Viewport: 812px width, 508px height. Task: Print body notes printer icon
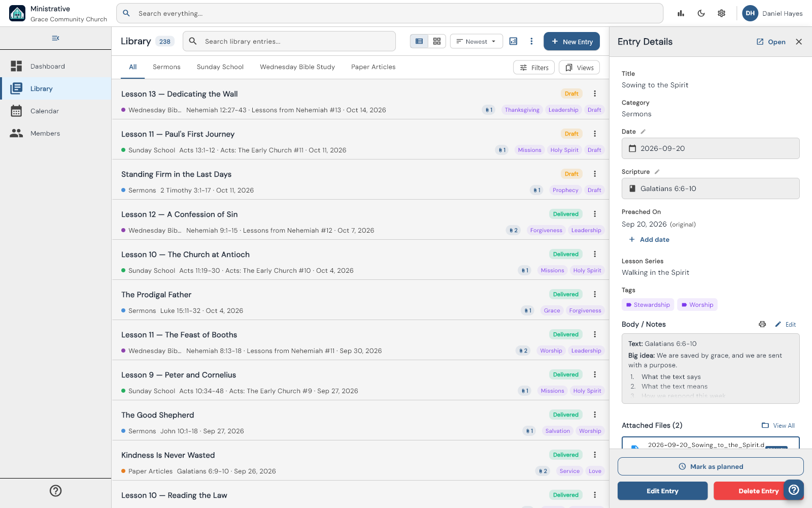[x=762, y=324]
